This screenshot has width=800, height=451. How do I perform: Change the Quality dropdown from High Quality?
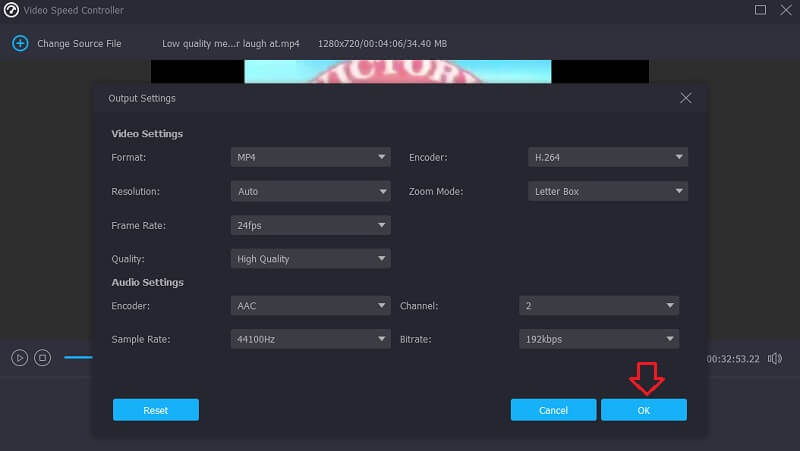[x=310, y=259]
